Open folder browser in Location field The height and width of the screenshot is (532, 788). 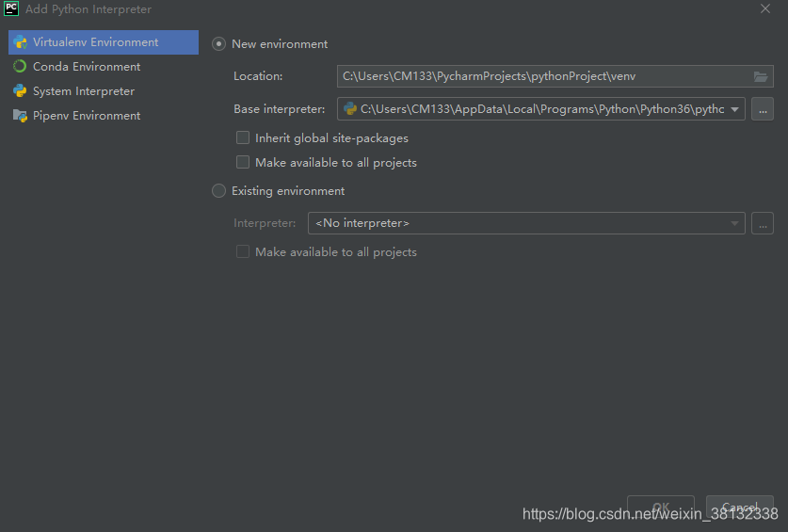761,76
